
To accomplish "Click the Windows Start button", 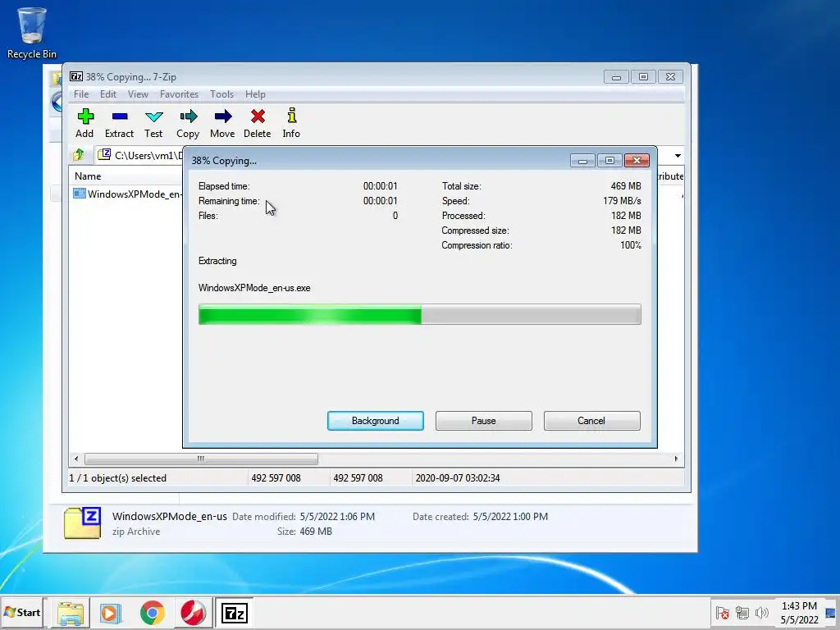I will click(22, 612).
